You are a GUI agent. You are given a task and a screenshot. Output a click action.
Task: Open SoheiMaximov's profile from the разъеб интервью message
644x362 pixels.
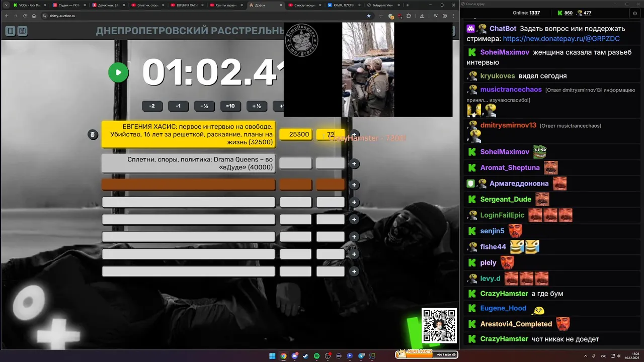(505, 52)
